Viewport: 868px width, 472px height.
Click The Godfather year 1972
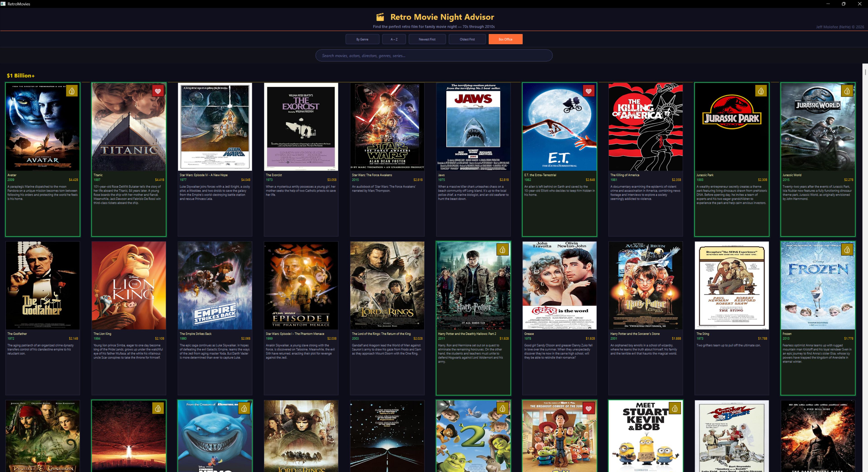coord(11,338)
